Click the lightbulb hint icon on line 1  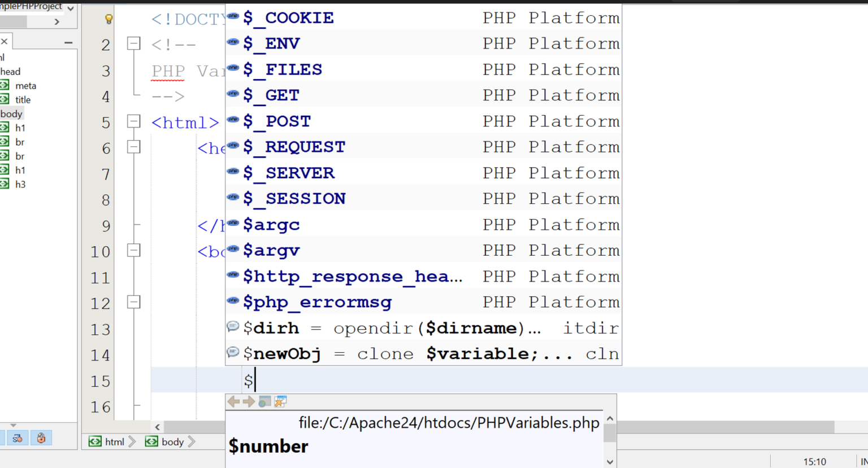108,19
